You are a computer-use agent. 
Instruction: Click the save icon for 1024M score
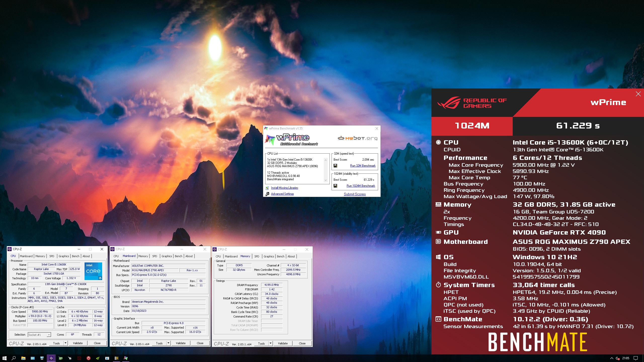point(335,186)
